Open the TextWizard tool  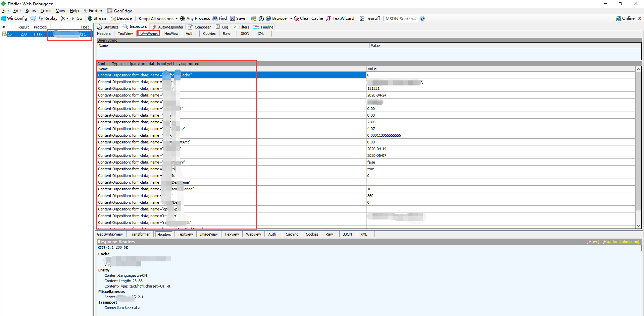(x=340, y=18)
